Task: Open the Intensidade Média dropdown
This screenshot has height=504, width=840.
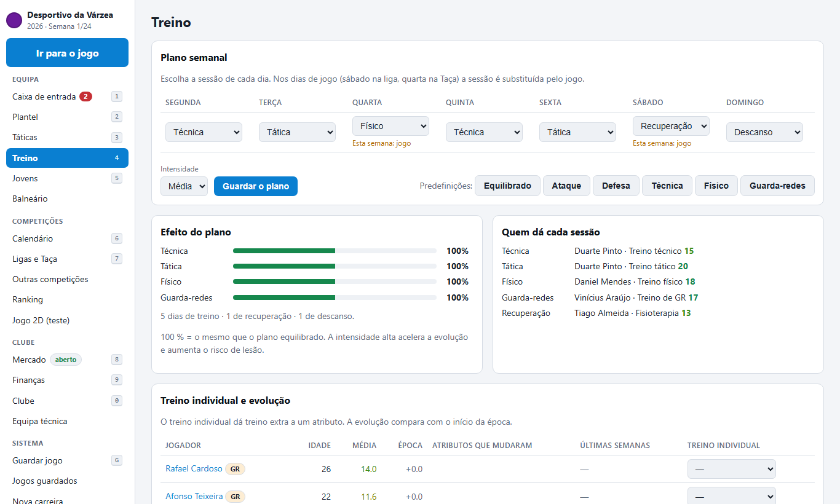Action: 184,186
